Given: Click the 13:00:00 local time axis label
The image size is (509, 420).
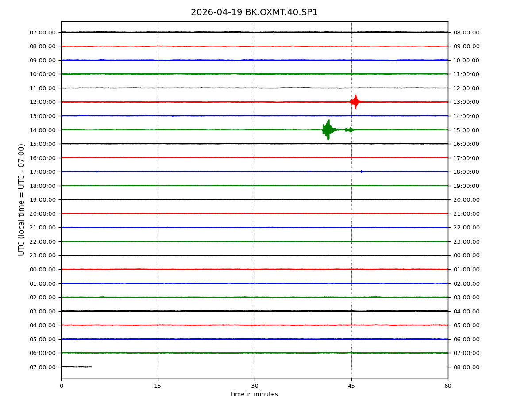Looking at the screenshot, I should [466, 102].
